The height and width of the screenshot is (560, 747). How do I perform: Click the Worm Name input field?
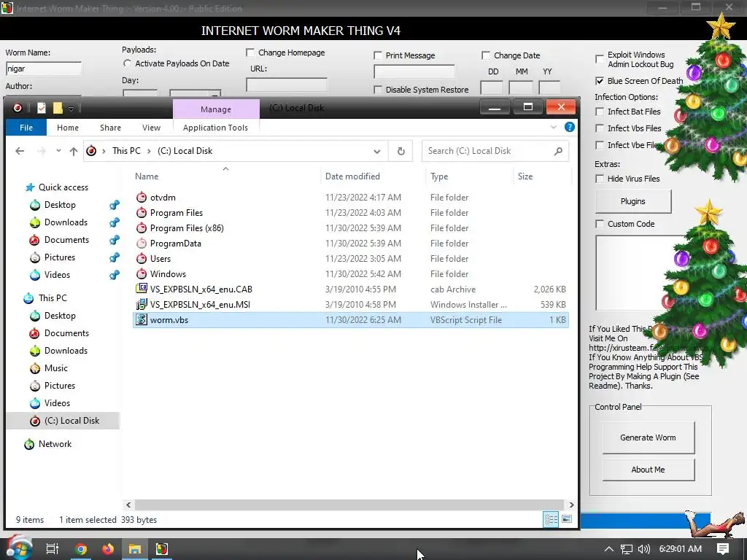click(x=43, y=69)
